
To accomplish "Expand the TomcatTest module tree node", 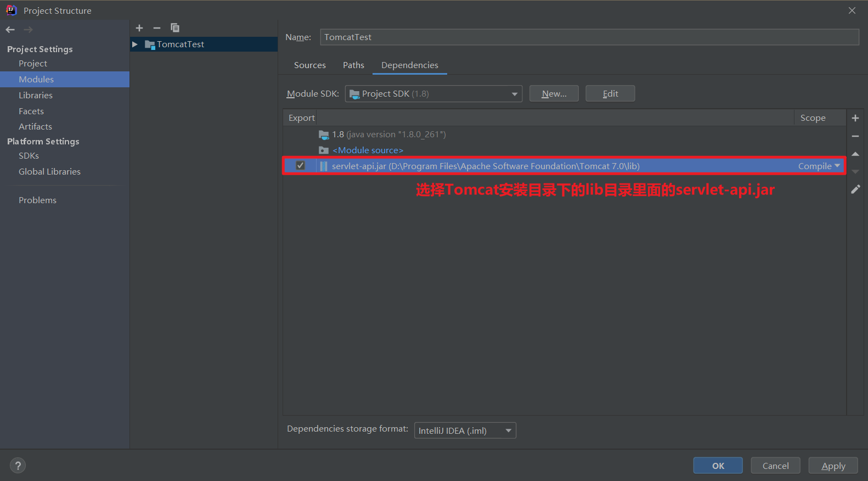I will (135, 44).
